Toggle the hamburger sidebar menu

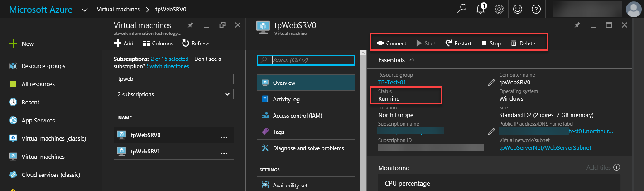tap(13, 26)
